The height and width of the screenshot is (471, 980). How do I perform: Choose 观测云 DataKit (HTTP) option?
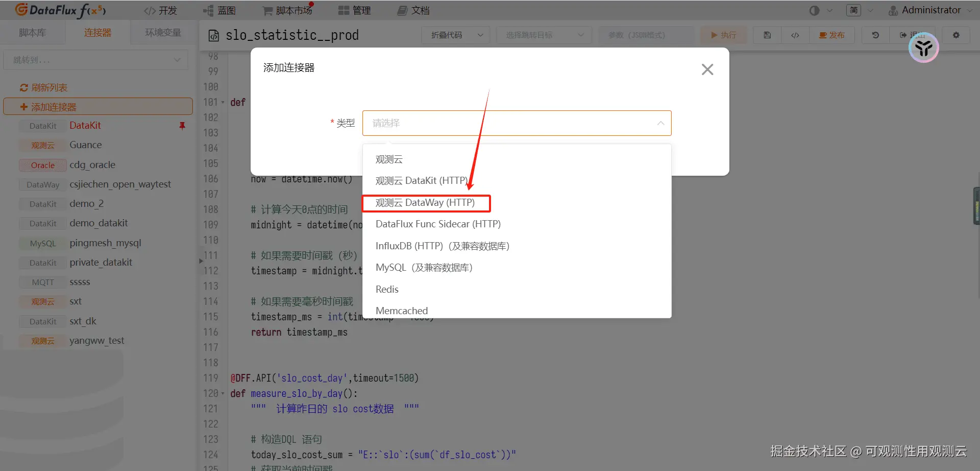pos(517,181)
